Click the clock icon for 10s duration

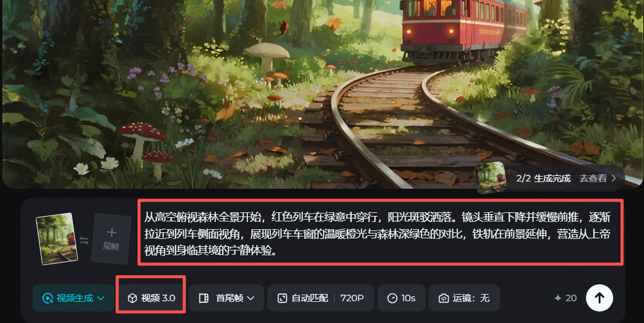click(392, 298)
